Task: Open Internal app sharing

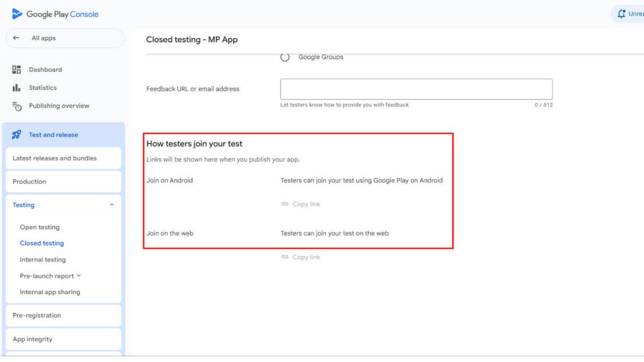Action: pos(50,292)
